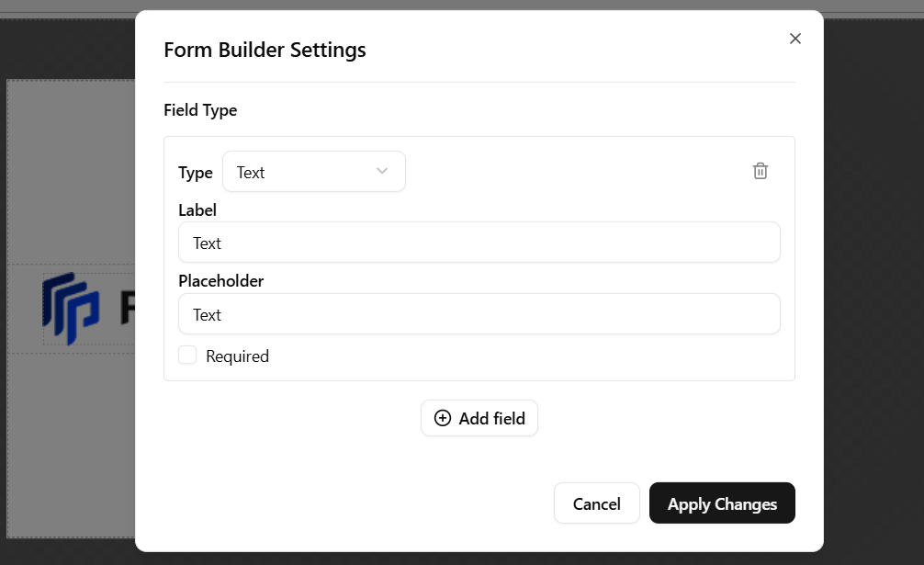
Task: Click the Field Type section heading
Action: [x=200, y=110]
